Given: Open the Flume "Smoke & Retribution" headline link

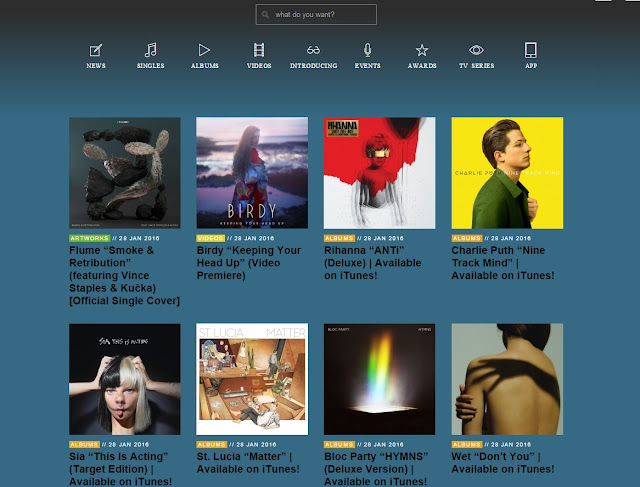Looking at the screenshot, I should (x=124, y=276).
